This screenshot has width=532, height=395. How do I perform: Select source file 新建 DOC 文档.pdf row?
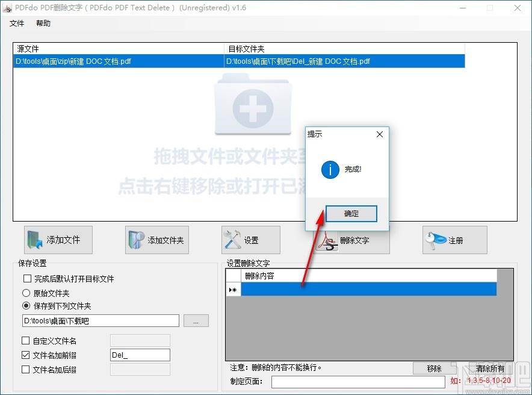(119, 61)
